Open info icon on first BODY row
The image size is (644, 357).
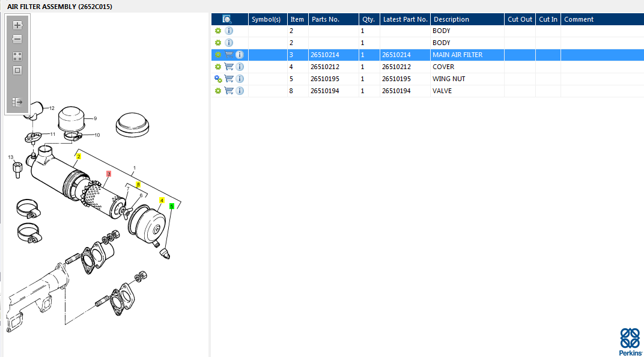point(229,31)
